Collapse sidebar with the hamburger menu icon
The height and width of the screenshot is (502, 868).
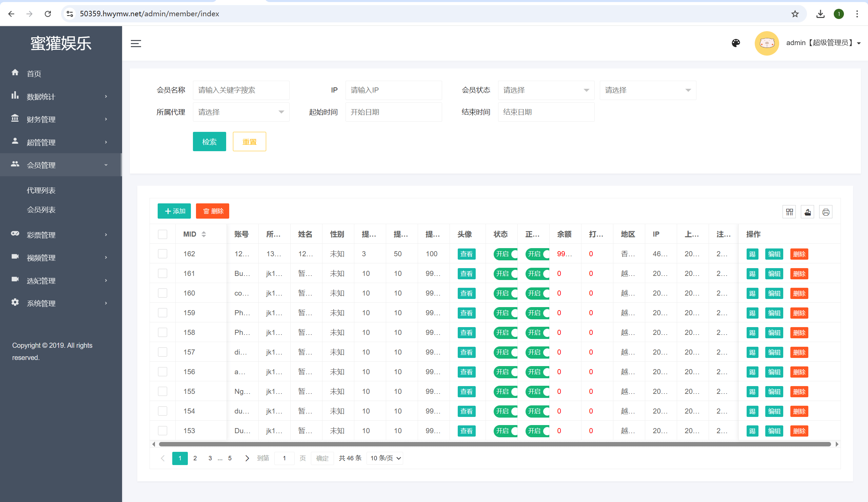click(x=136, y=44)
